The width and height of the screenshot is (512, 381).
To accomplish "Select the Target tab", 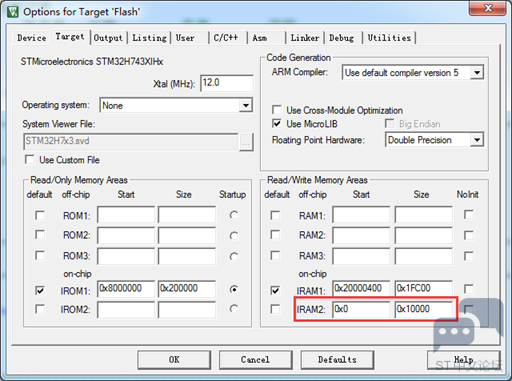I will click(70, 36).
